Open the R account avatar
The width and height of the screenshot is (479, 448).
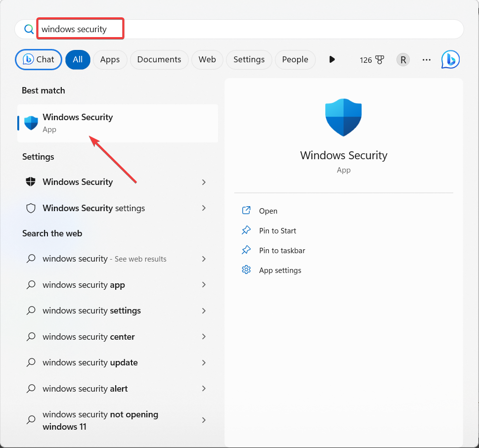403,60
